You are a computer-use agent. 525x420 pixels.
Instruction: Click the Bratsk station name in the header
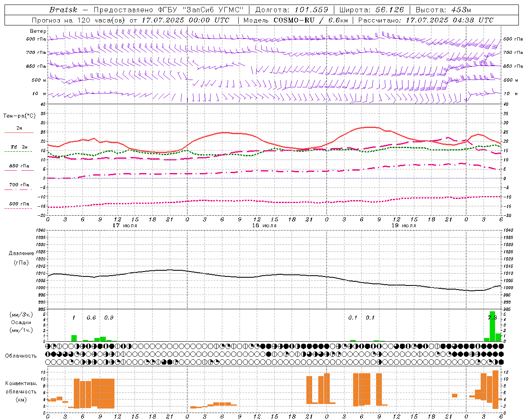pyautogui.click(x=63, y=10)
